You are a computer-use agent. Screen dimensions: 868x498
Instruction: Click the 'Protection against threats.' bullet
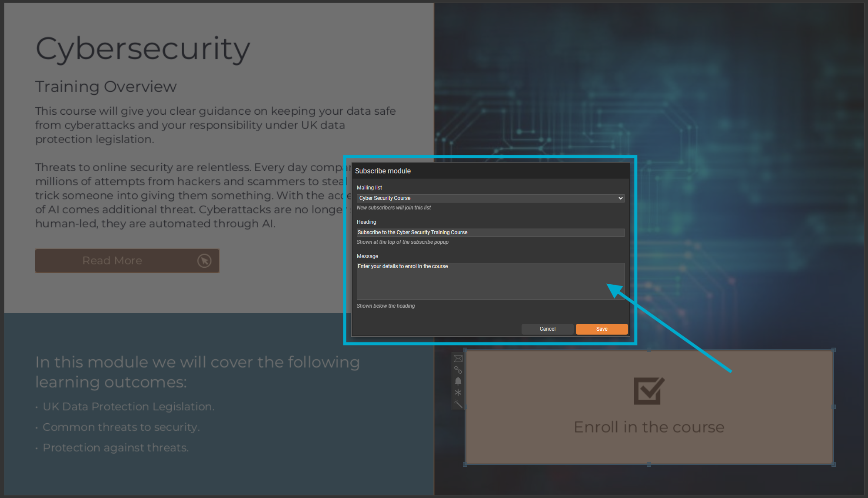click(x=116, y=448)
